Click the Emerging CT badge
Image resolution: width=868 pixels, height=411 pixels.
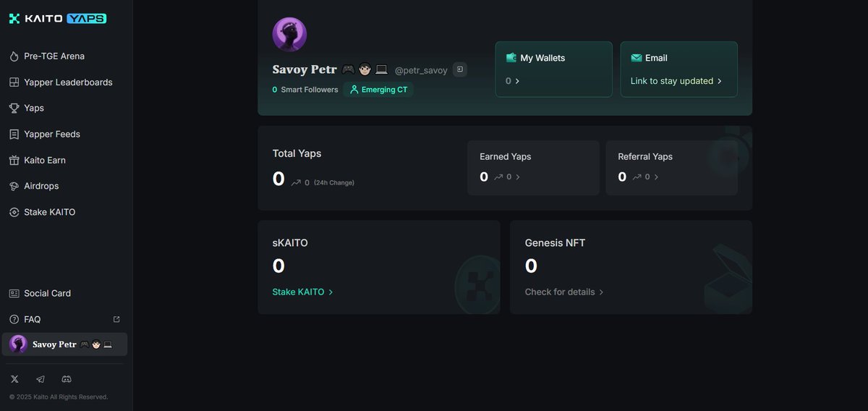coord(378,90)
